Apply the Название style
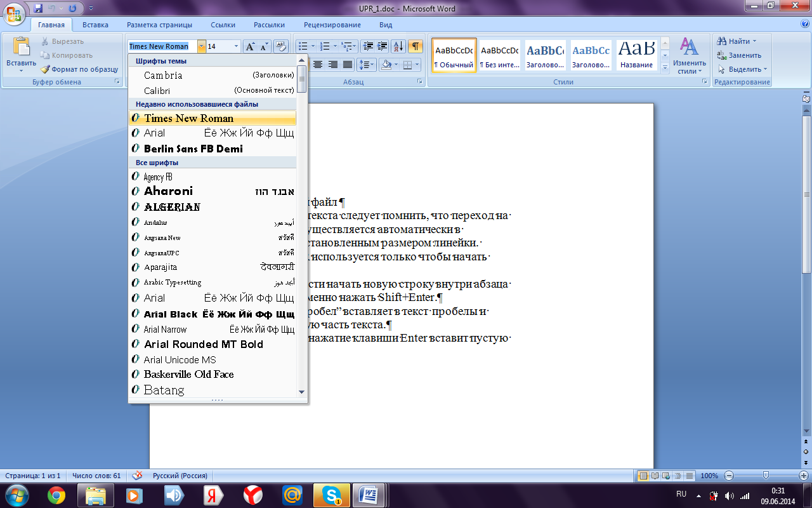The height and width of the screenshot is (508, 812). click(x=637, y=56)
